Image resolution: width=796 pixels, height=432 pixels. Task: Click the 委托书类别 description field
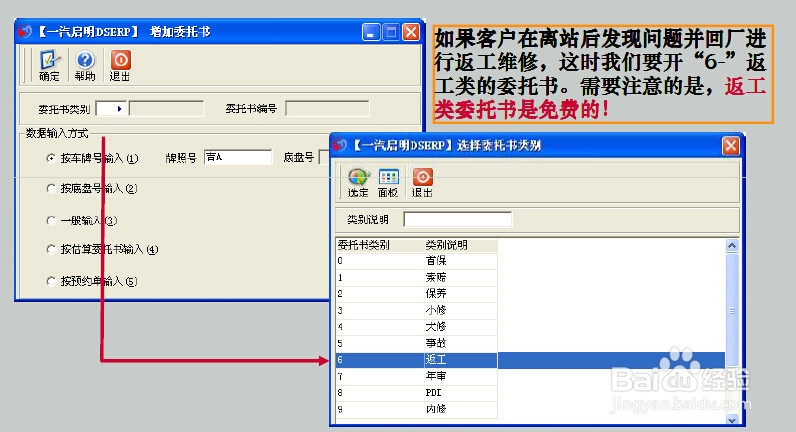[x=167, y=109]
